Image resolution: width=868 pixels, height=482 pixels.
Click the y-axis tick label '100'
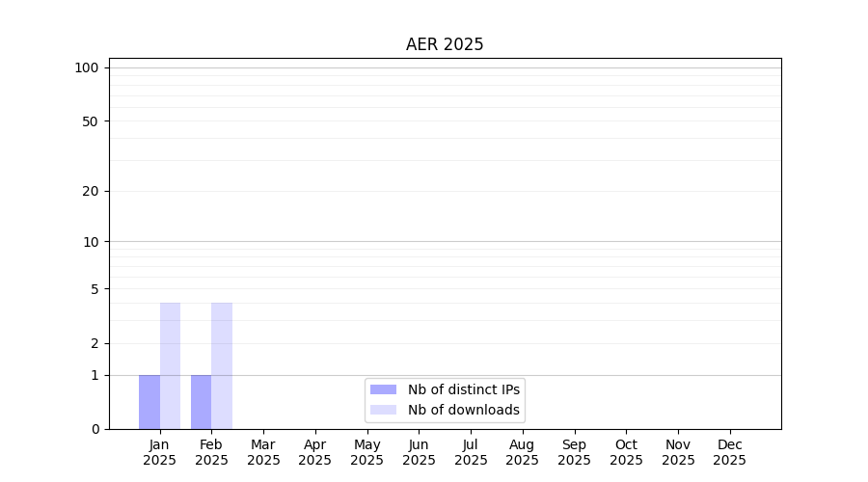pos(87,67)
